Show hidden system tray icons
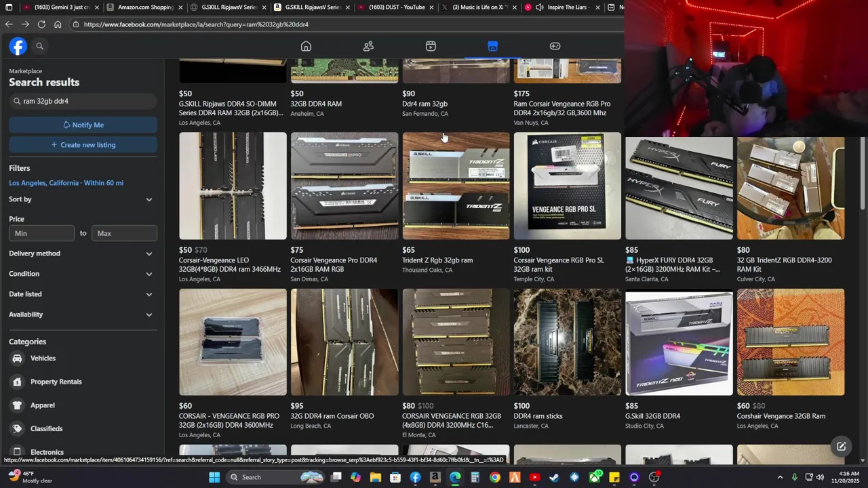This screenshot has width=868, height=488. click(x=780, y=477)
